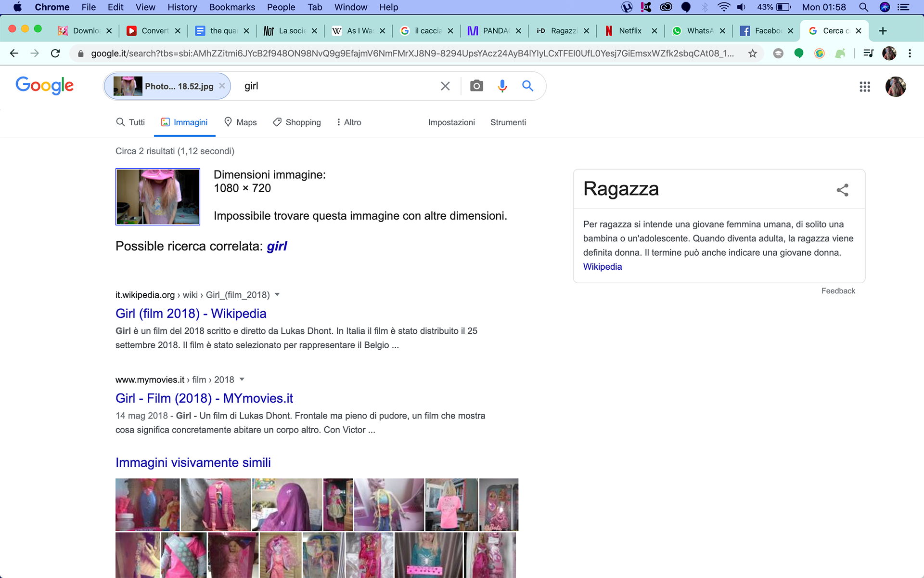Remove the Photo 18.52.jpg image chip
This screenshot has width=924, height=578.
point(222,86)
